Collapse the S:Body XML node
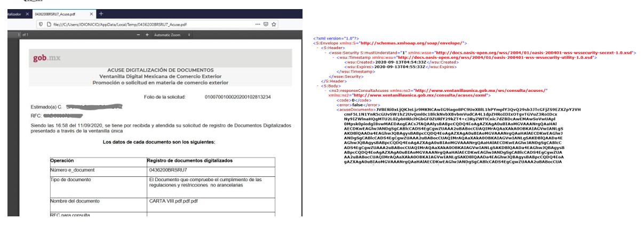This screenshot has width=644, height=234. click(317, 85)
